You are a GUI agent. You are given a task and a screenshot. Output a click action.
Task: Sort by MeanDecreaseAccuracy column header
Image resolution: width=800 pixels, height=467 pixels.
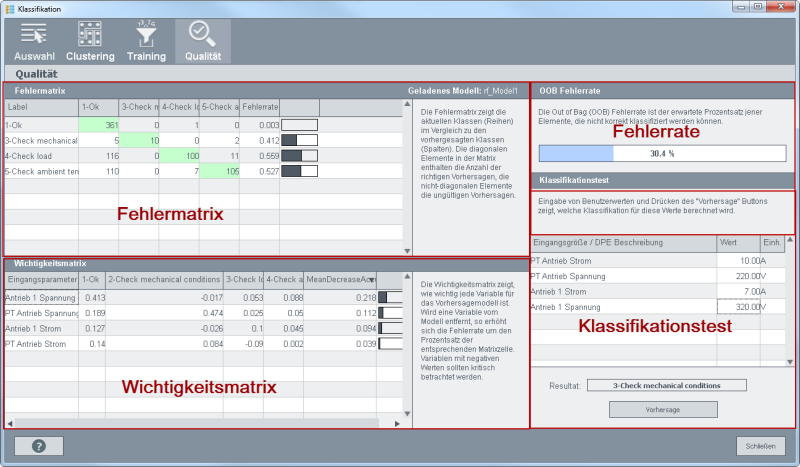click(x=340, y=279)
